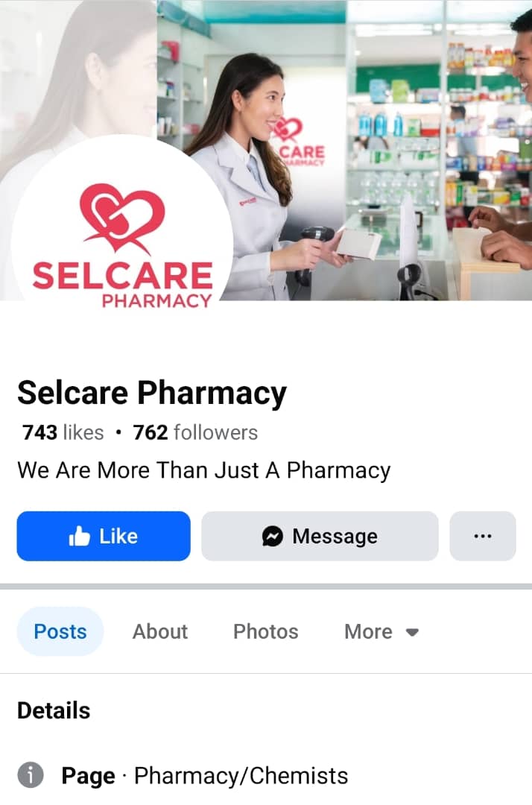
Task: View the 762 followers list
Action: 195,432
